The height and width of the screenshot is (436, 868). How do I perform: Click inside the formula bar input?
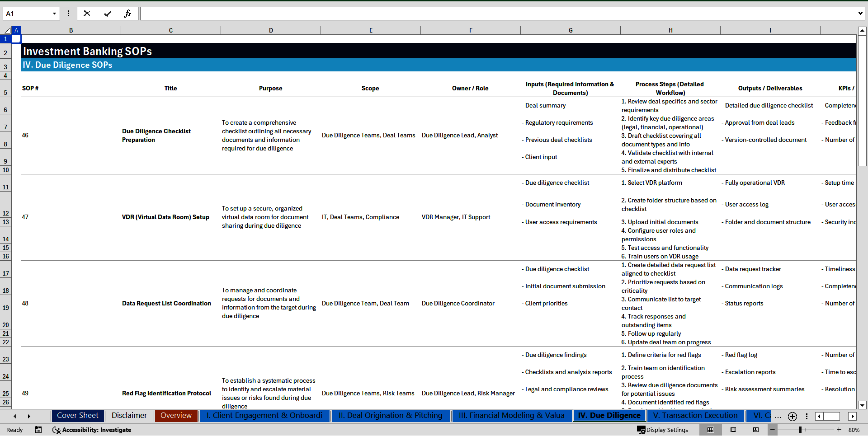[x=497, y=14]
